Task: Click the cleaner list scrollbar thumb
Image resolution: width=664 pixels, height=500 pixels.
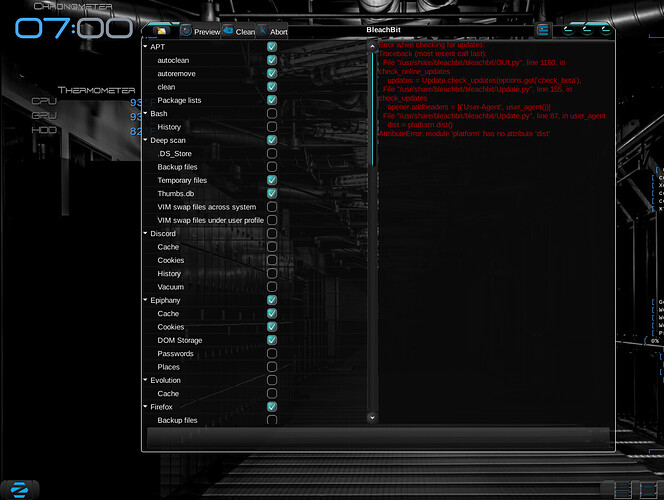Action: coord(372,109)
